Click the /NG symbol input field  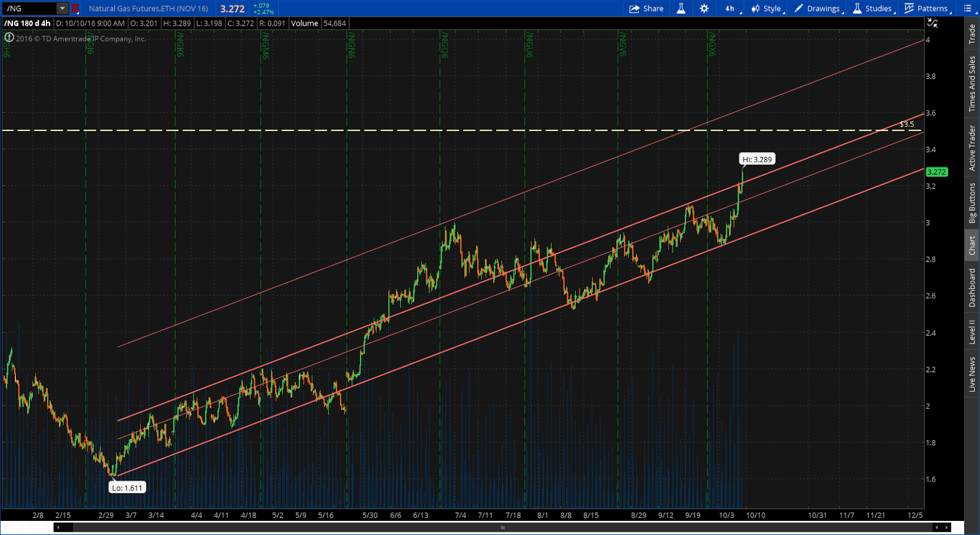pyautogui.click(x=29, y=9)
